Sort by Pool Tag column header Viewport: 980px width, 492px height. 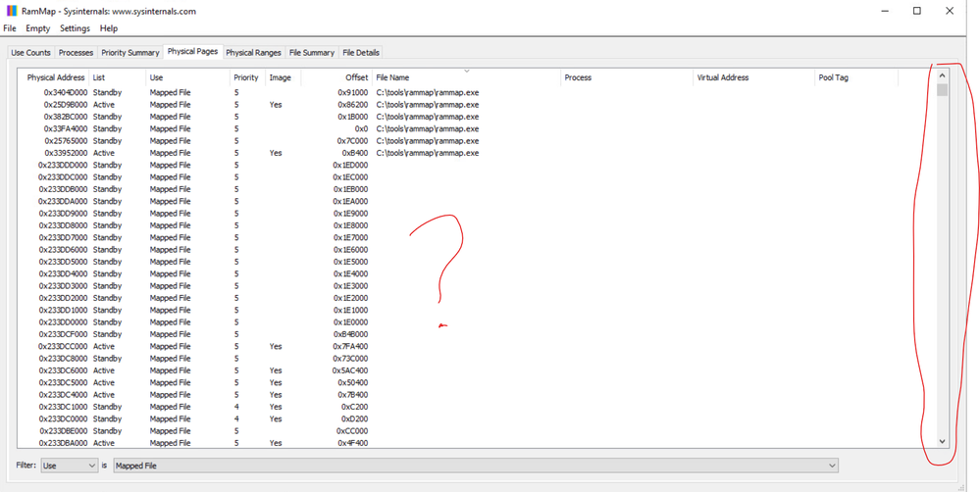(x=856, y=77)
